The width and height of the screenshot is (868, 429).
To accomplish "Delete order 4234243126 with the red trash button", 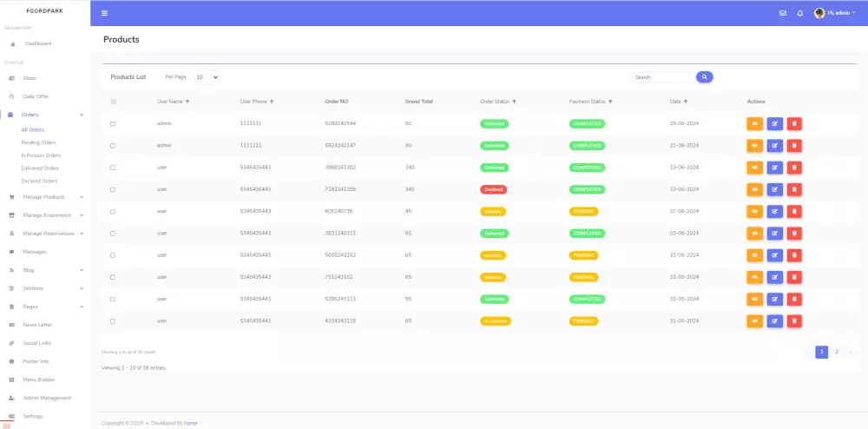I will click(x=794, y=321).
